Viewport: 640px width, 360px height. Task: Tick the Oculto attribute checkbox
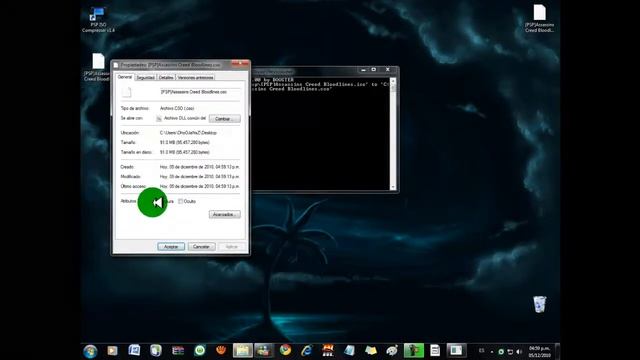click(x=180, y=201)
